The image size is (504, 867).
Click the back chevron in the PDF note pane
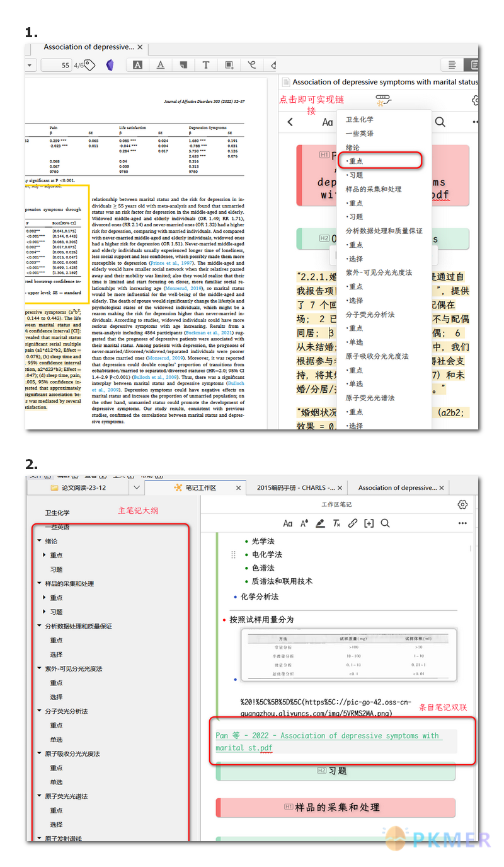pyautogui.click(x=290, y=122)
